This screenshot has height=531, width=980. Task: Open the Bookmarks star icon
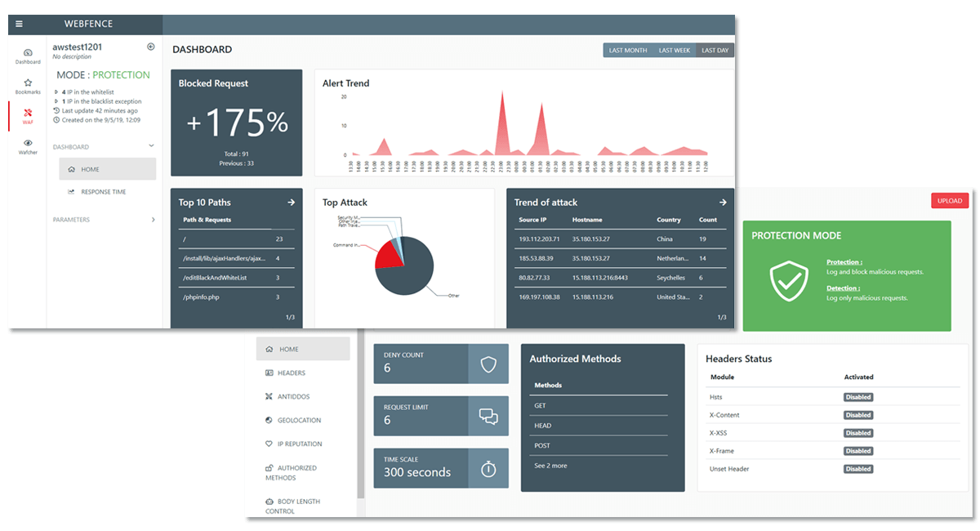coord(28,86)
